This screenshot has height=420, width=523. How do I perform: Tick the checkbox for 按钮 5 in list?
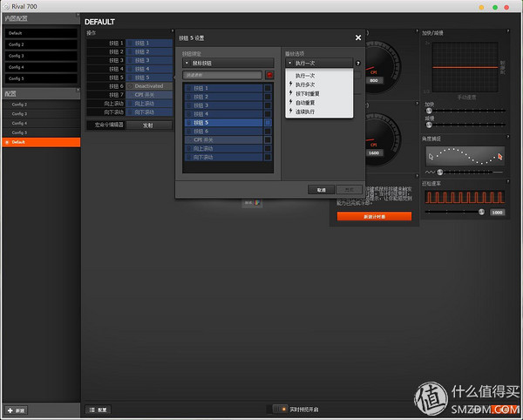click(268, 123)
